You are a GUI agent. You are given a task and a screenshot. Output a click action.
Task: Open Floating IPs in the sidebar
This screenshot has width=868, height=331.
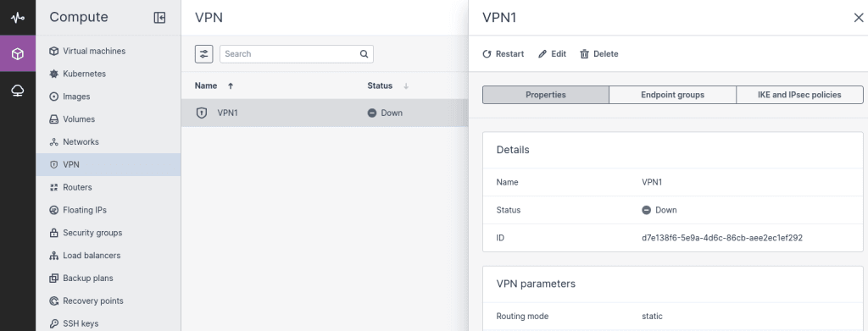click(108, 210)
